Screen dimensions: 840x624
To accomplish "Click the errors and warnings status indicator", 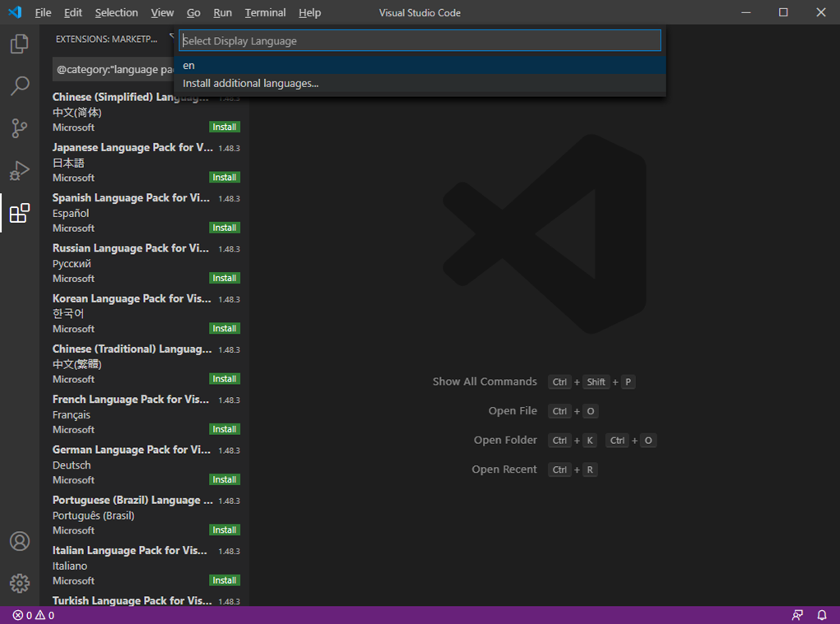I will [33, 616].
